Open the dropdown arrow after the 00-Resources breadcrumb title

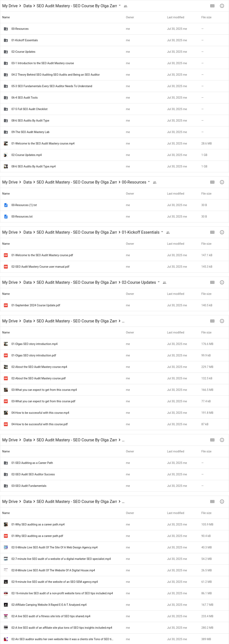[x=149, y=182]
